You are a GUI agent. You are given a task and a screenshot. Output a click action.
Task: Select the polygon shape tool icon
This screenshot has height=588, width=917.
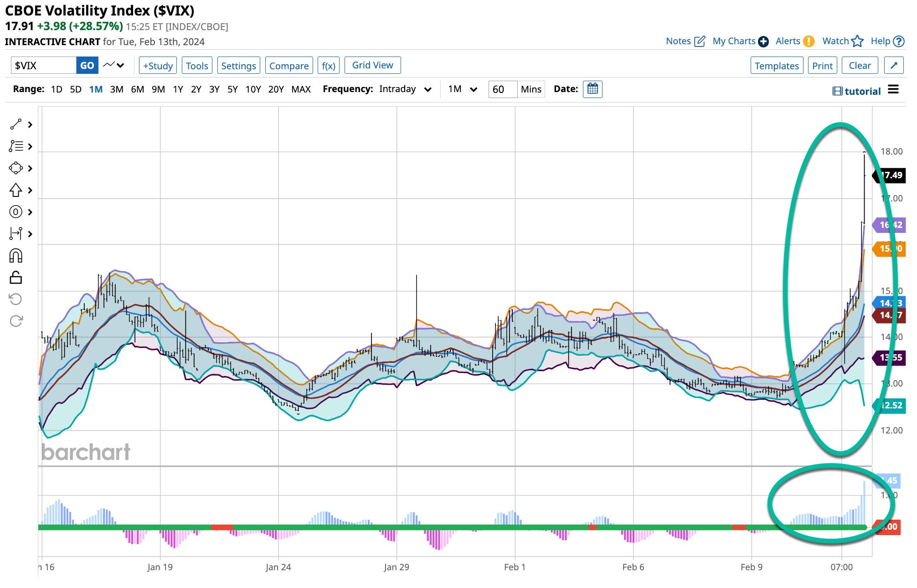click(x=15, y=168)
